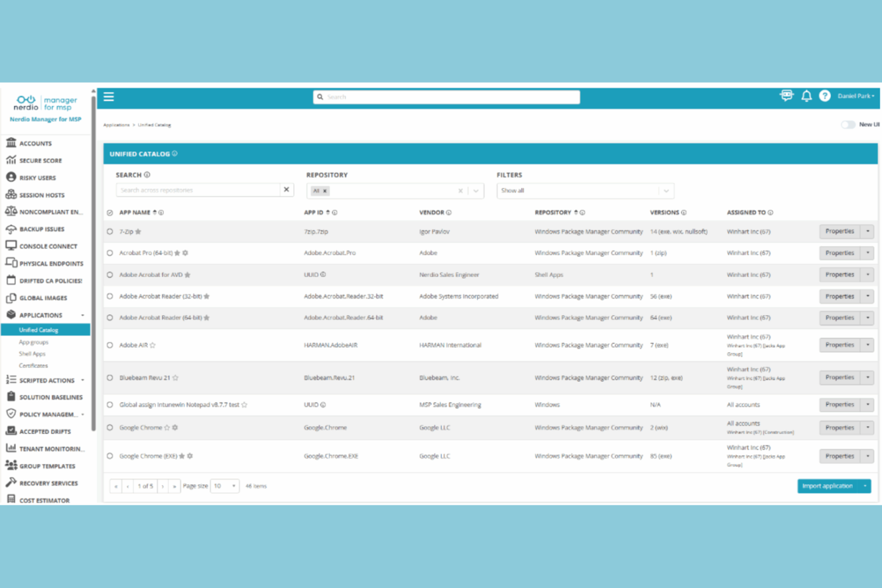Screen dimensions: 882x588
Task: Expand the Repository selection dropdown
Action: tap(475, 191)
